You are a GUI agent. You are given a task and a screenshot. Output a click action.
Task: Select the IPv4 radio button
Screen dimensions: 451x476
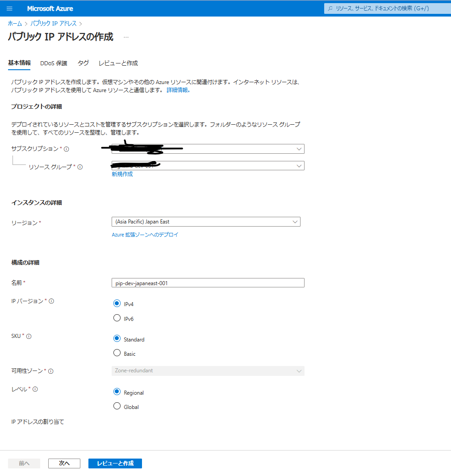click(117, 303)
